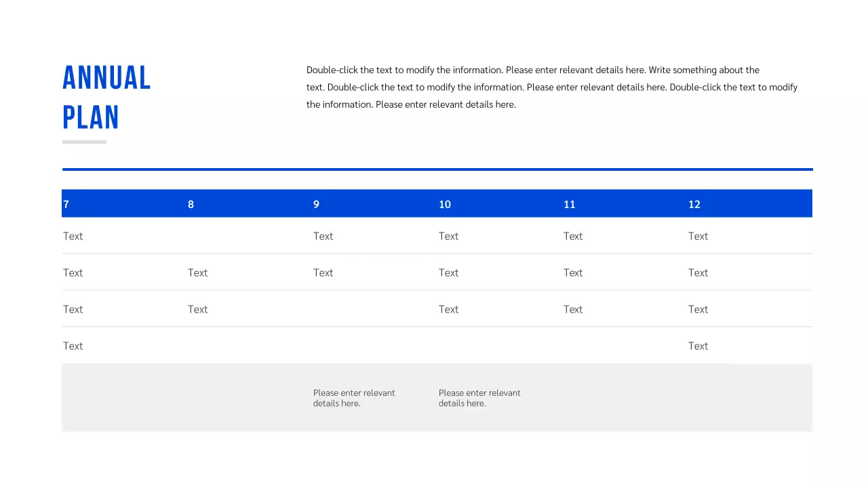Click the details note under column 9
This screenshot has height=488, width=868.
354,398
